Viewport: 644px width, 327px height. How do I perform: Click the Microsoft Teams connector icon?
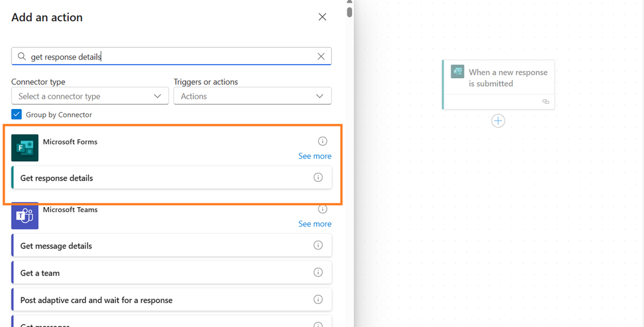pyautogui.click(x=24, y=215)
